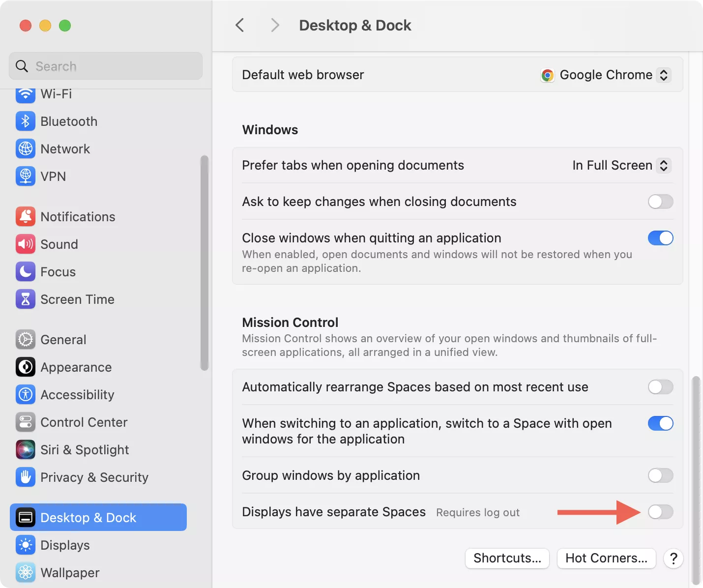
Task: Click the Appearance icon
Action: pyautogui.click(x=26, y=367)
